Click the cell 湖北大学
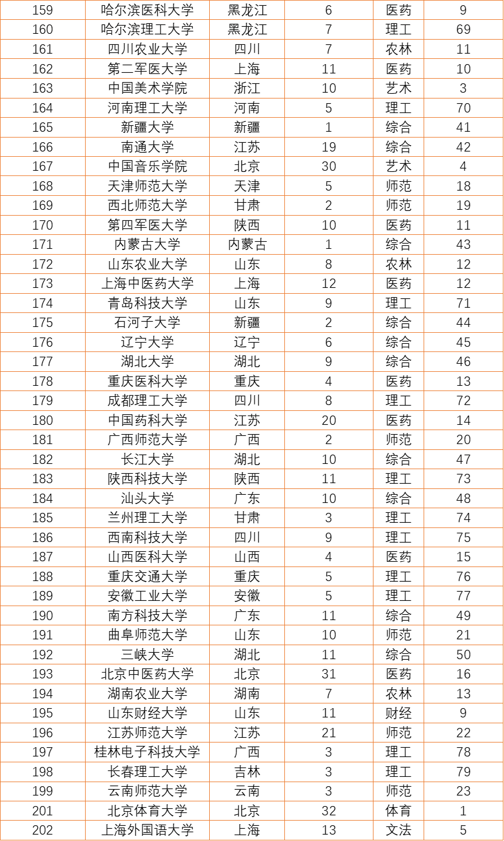This screenshot has height=841, width=504. pos(147,361)
